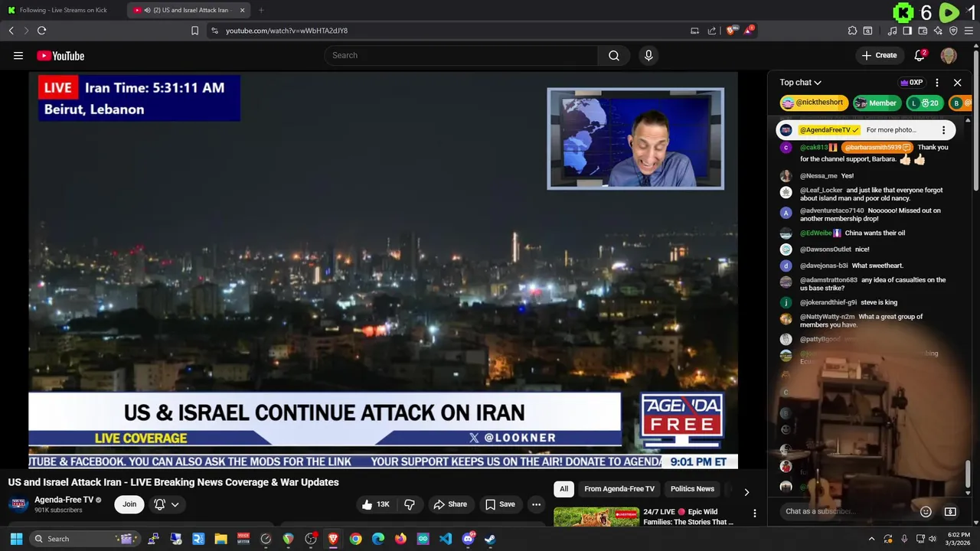Click into the YouTube search field
Image resolution: width=980 pixels, height=551 pixels.
pos(461,55)
